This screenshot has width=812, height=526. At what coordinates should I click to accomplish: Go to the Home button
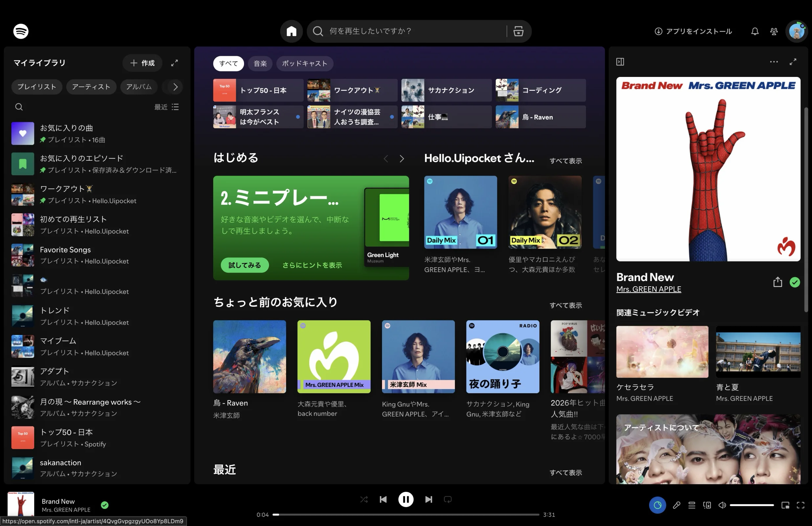point(291,31)
